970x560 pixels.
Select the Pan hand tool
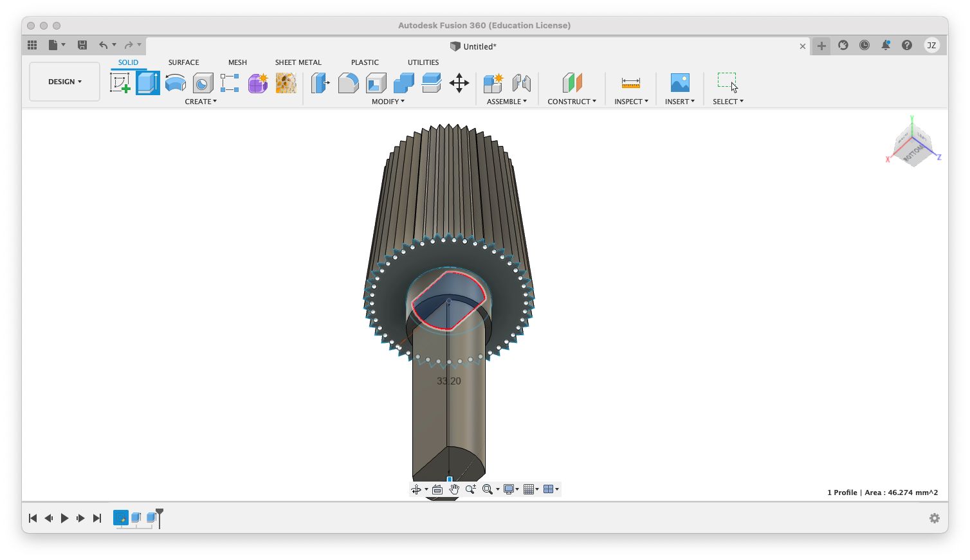pyautogui.click(x=454, y=489)
